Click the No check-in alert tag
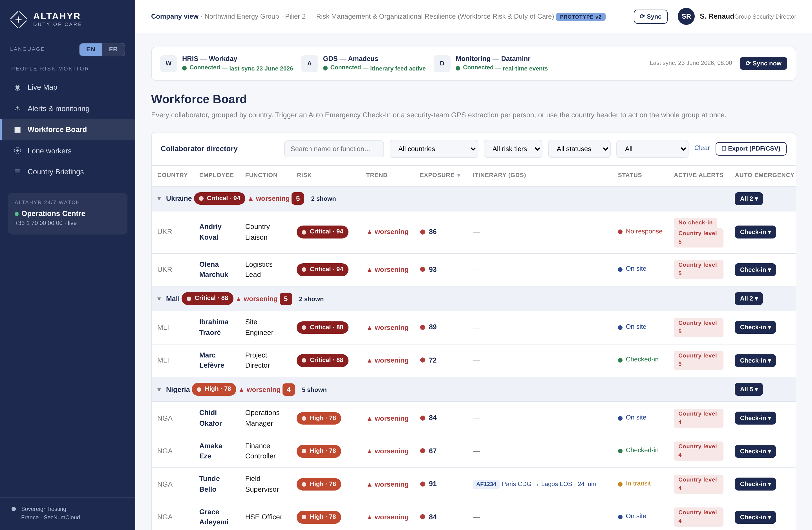Image resolution: width=812 pixels, height=530 pixels. click(x=695, y=223)
